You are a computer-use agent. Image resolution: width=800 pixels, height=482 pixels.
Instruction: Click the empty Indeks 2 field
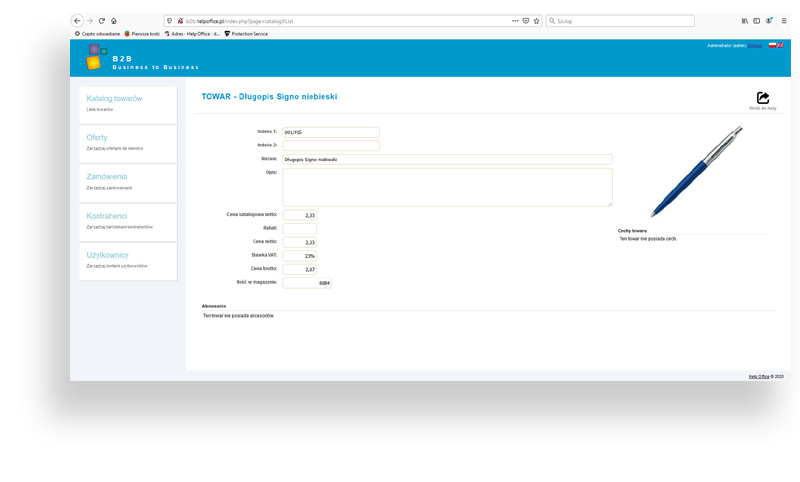(x=331, y=145)
